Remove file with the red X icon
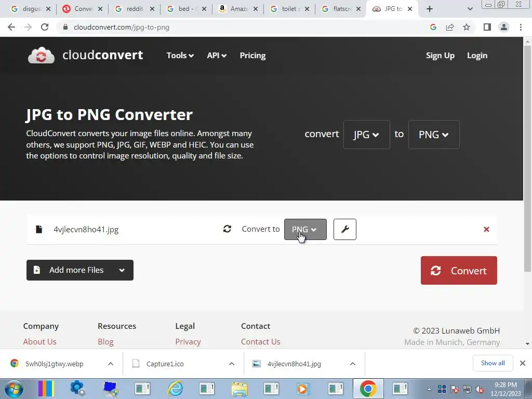The height and width of the screenshot is (399, 532). [486, 229]
